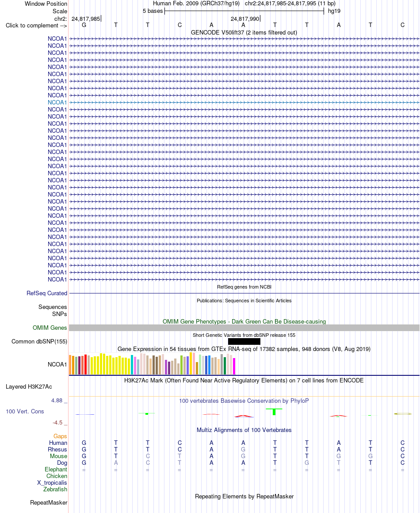The image size is (420, 513).
Task: Select the X_tropicalis alignment row label
Action: tap(52, 482)
